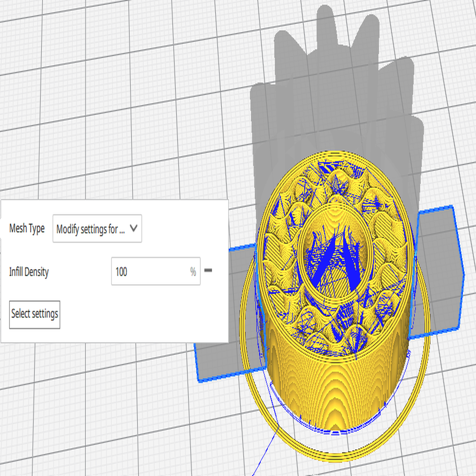
Task: Click empty build plate grid at top left
Action: (x=70, y=70)
